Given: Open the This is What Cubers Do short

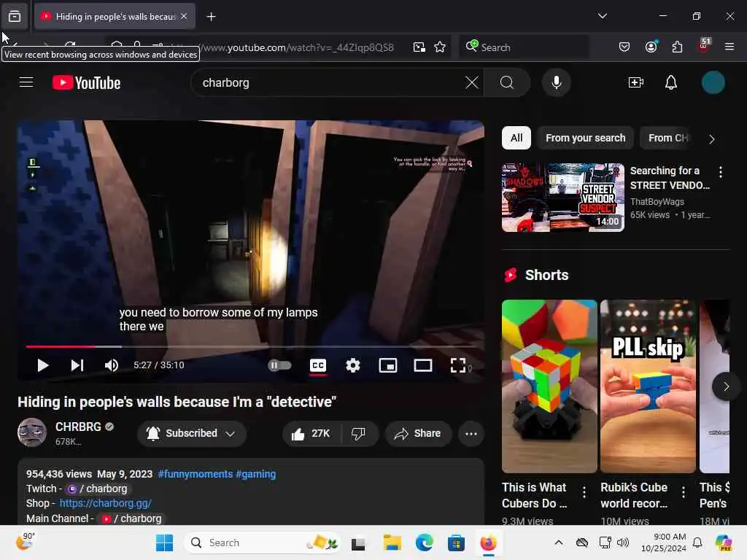Looking at the screenshot, I should click(x=549, y=386).
